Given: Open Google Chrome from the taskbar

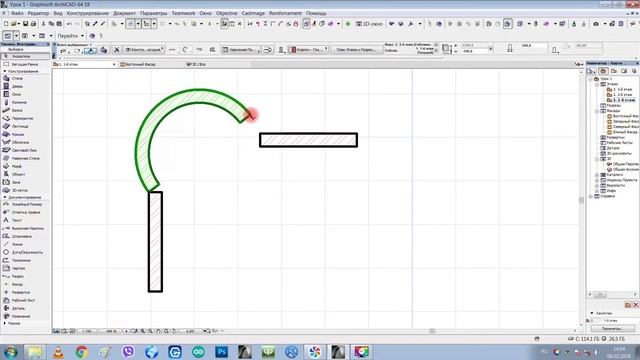Looking at the screenshot, I should (82, 351).
